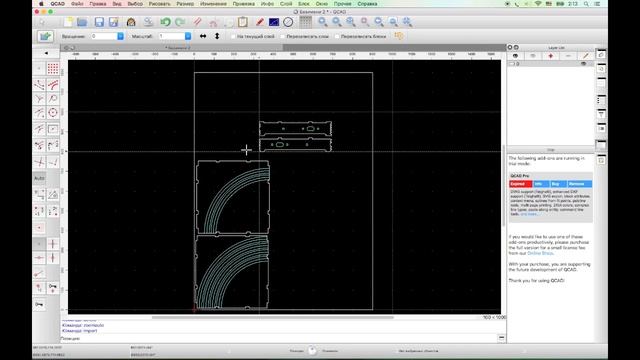Open the Блок menu

(304, 4)
